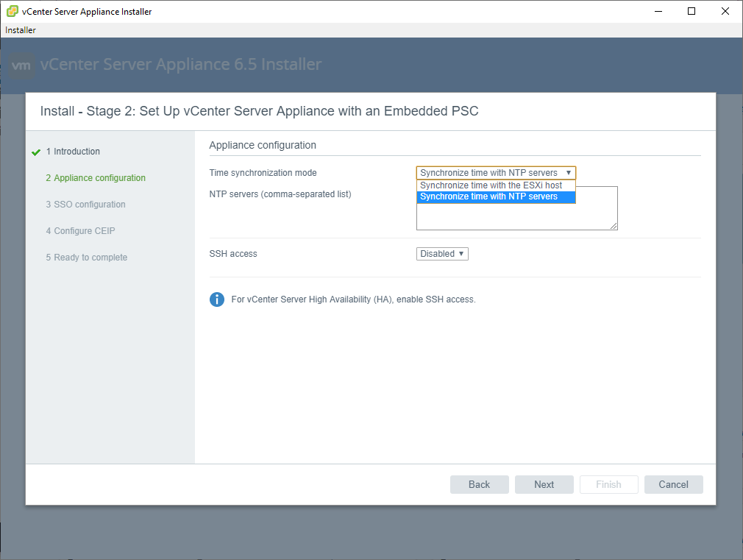Select step 2 Appliance configuration
The width and height of the screenshot is (743, 560).
pos(99,178)
